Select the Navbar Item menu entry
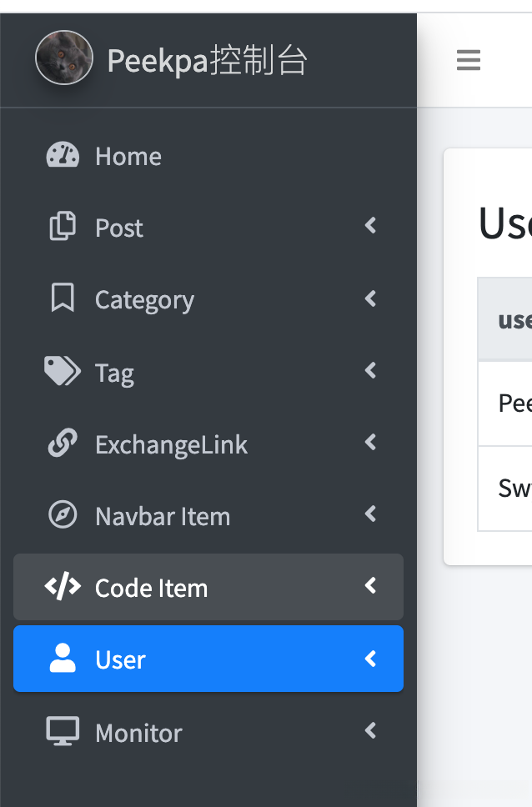The image size is (532, 807). (163, 517)
